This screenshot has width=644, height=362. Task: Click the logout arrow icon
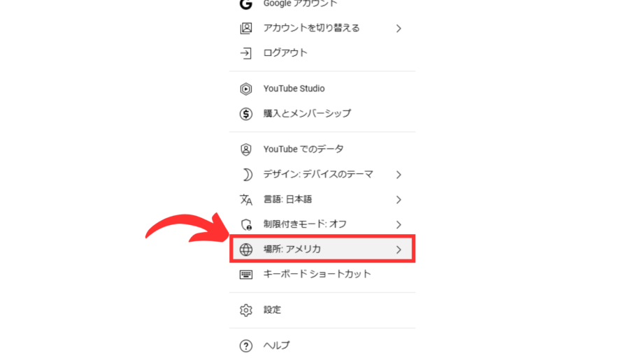pyautogui.click(x=245, y=53)
